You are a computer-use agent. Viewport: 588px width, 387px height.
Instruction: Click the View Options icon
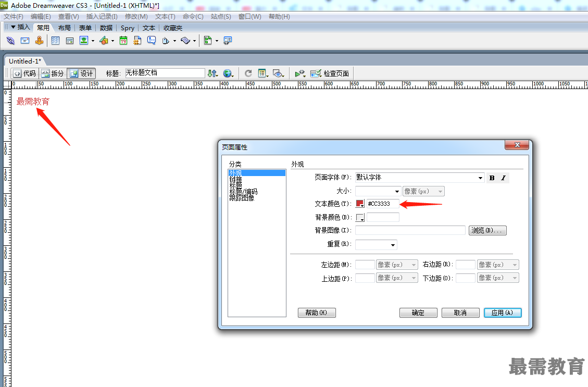coord(263,73)
